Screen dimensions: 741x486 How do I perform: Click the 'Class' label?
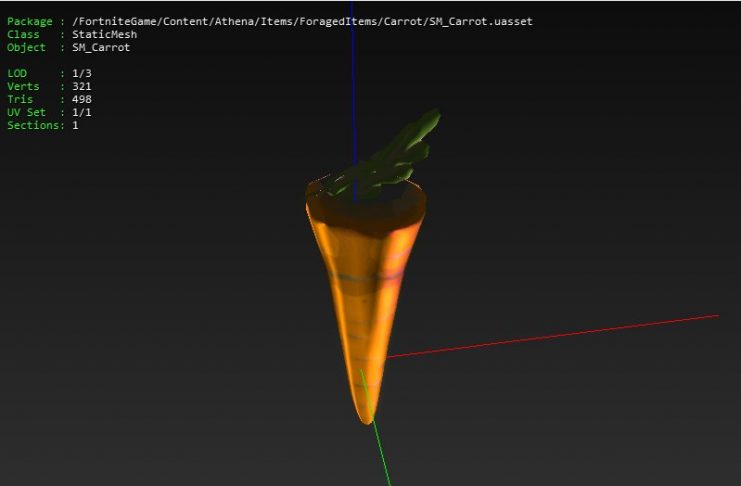tap(23, 35)
